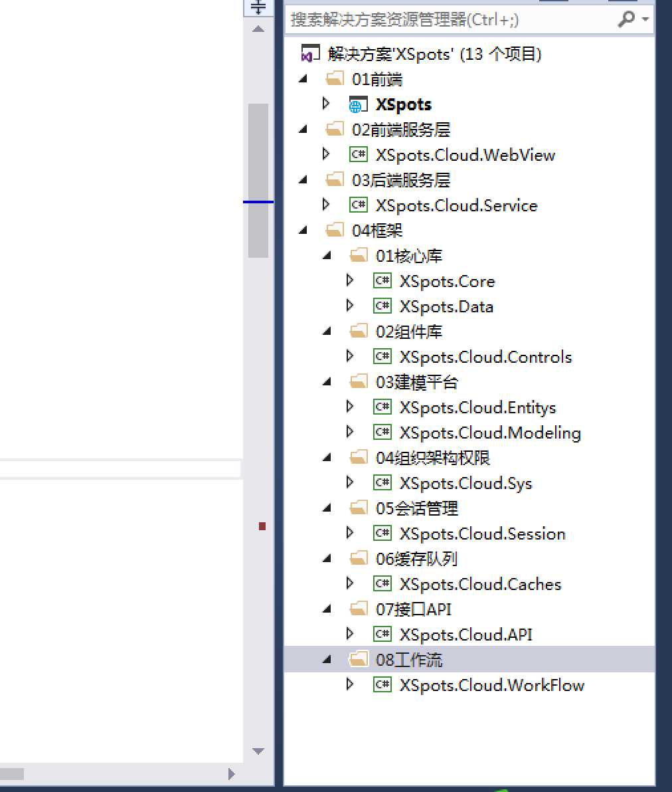Expand XSpots.Cloud.WebView project node
This screenshot has width=672, height=792.
326,154
